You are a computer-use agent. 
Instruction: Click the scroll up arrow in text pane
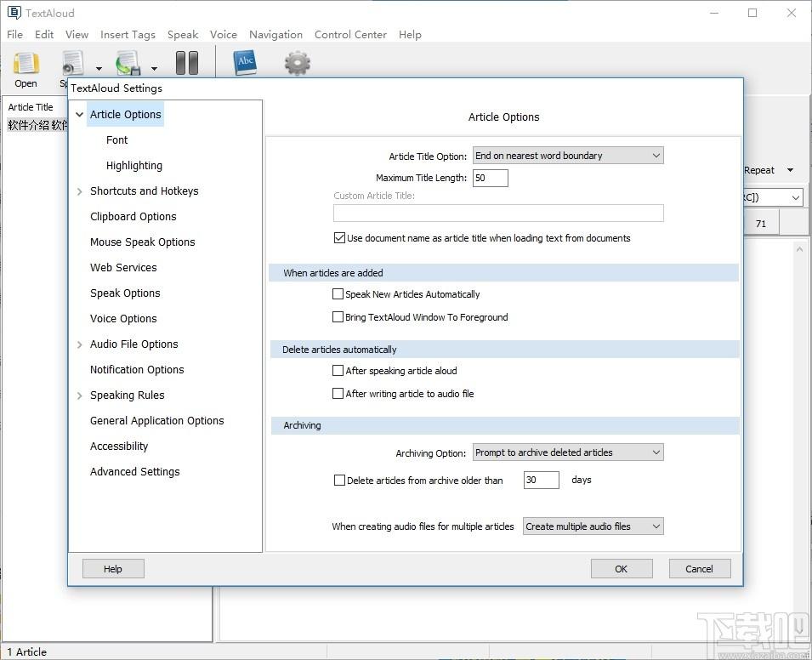799,250
